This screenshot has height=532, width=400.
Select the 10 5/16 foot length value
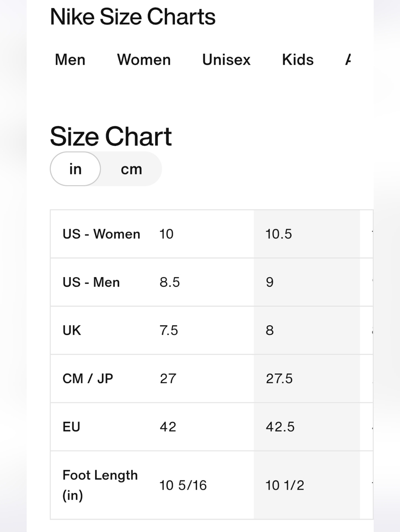[x=183, y=485]
